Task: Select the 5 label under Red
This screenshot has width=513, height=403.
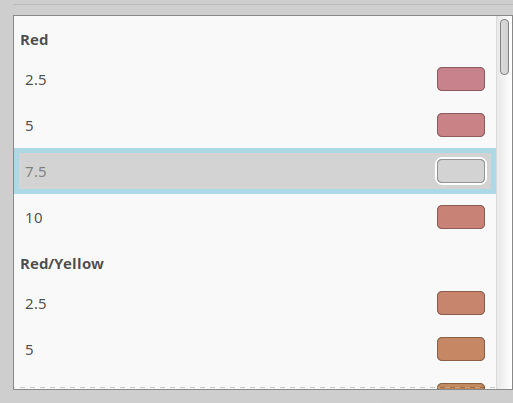Action: pos(29,126)
